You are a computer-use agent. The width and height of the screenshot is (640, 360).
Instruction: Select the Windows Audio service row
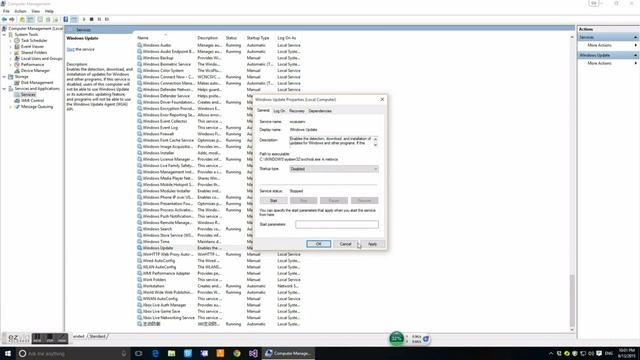(x=219, y=45)
